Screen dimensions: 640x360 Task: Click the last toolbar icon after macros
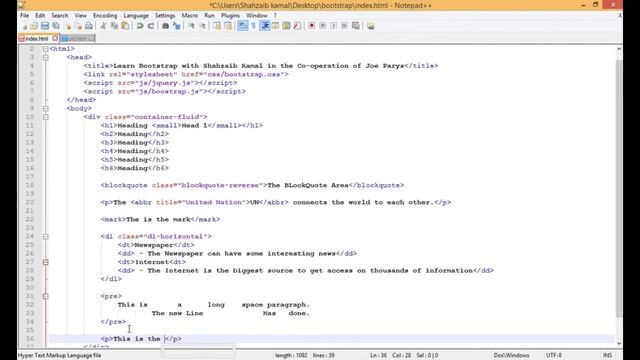(x=371, y=26)
